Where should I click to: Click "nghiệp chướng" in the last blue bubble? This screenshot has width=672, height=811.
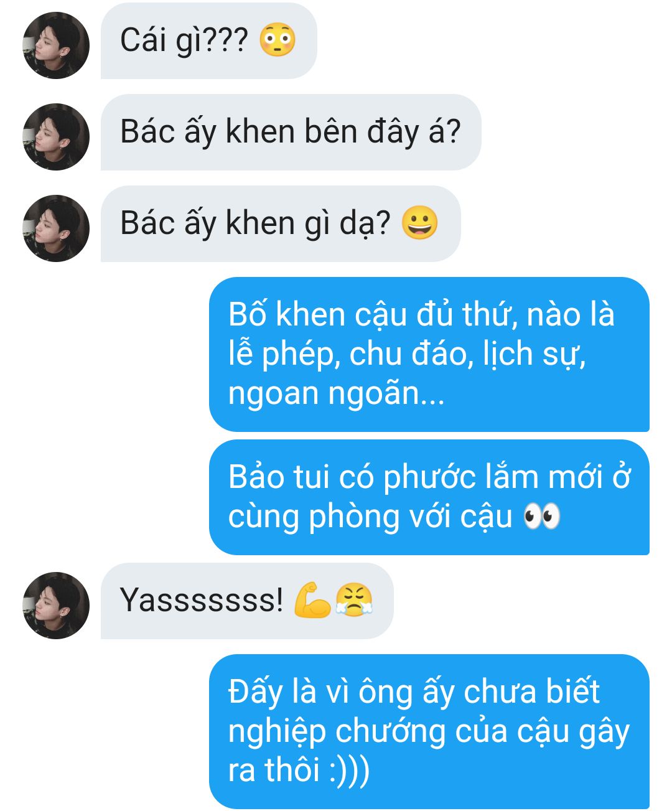point(337,732)
